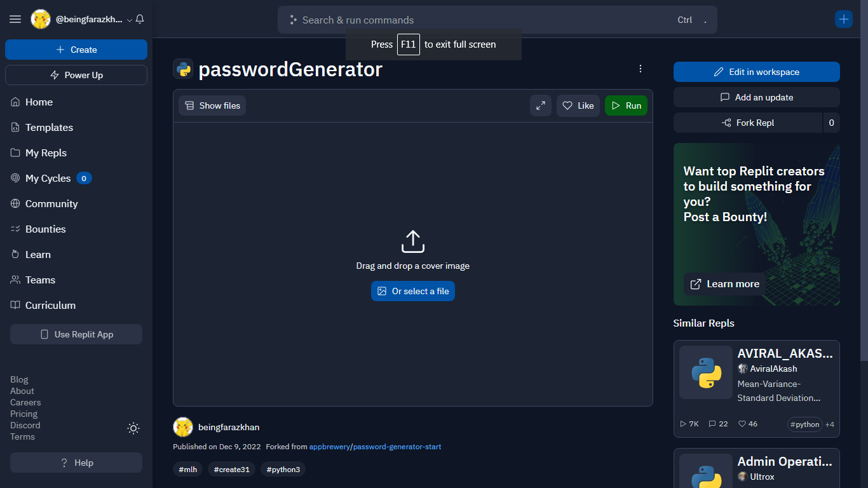Open the Pricing link
Image resolution: width=868 pixels, height=488 pixels.
[24, 414]
